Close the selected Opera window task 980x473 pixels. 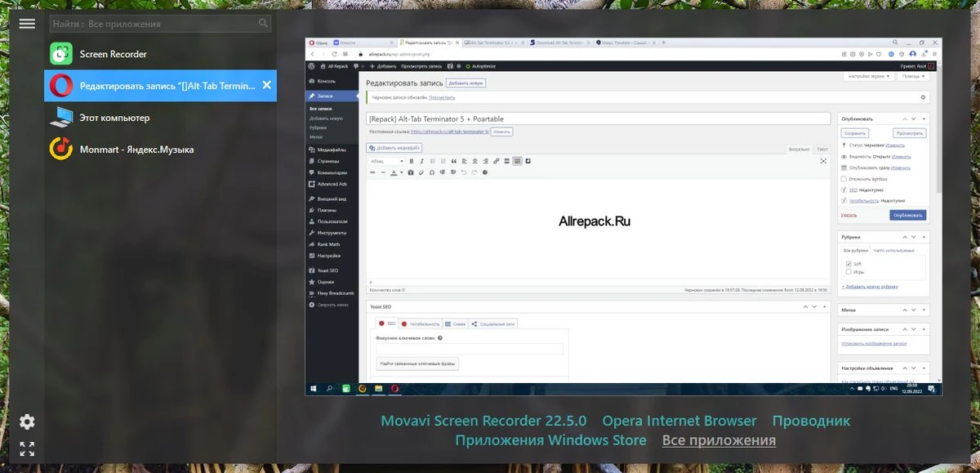(266, 86)
